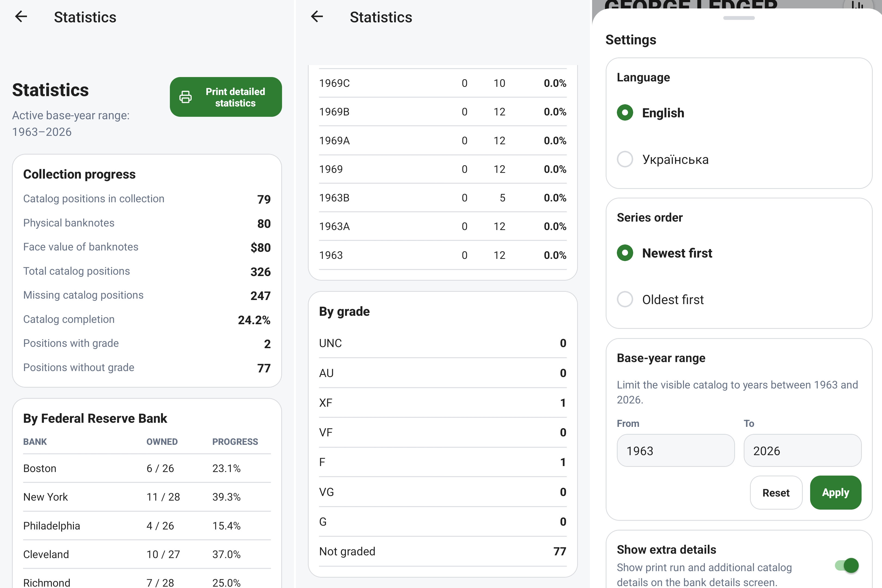This screenshot has width=882, height=588.
Task: Go back from the left Statistics screen
Action: (x=21, y=17)
